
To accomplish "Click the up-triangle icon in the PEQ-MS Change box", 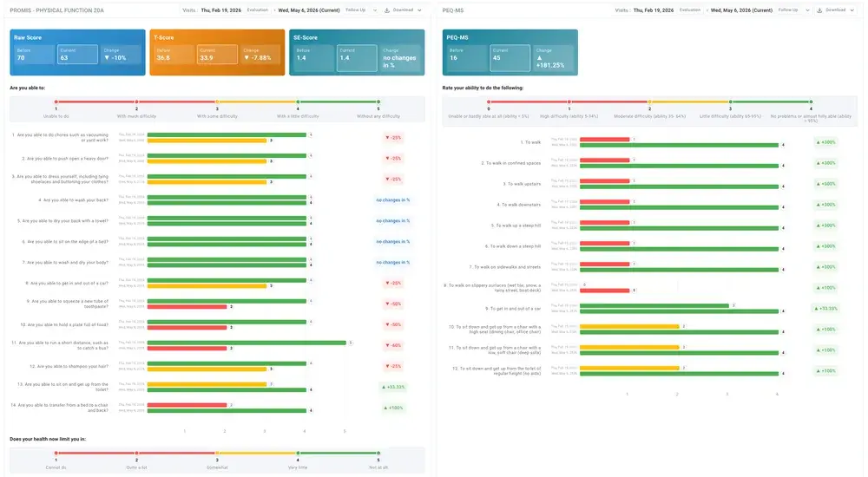I will tap(539, 57).
